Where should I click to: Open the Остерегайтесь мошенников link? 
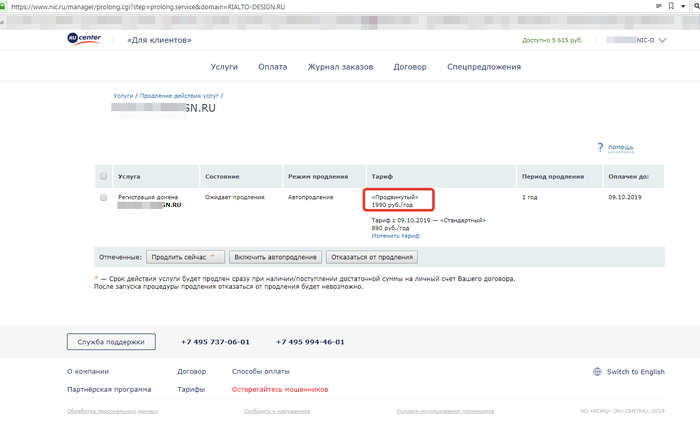279,389
